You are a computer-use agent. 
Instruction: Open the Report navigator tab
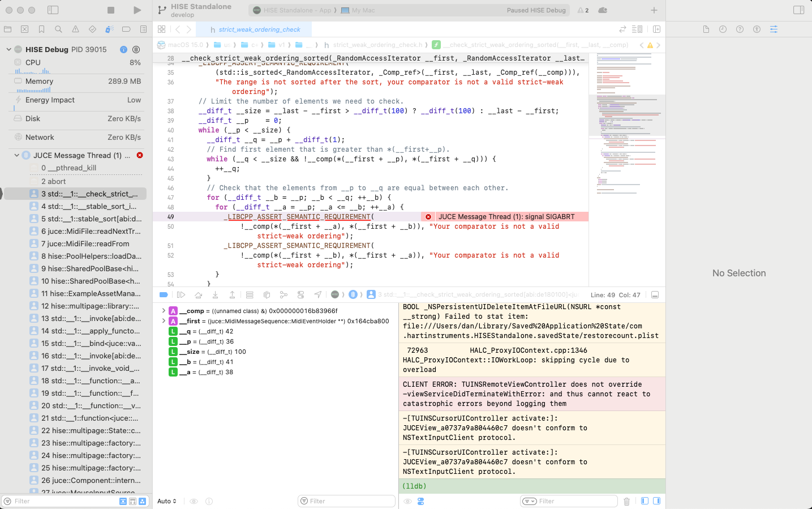(x=144, y=29)
